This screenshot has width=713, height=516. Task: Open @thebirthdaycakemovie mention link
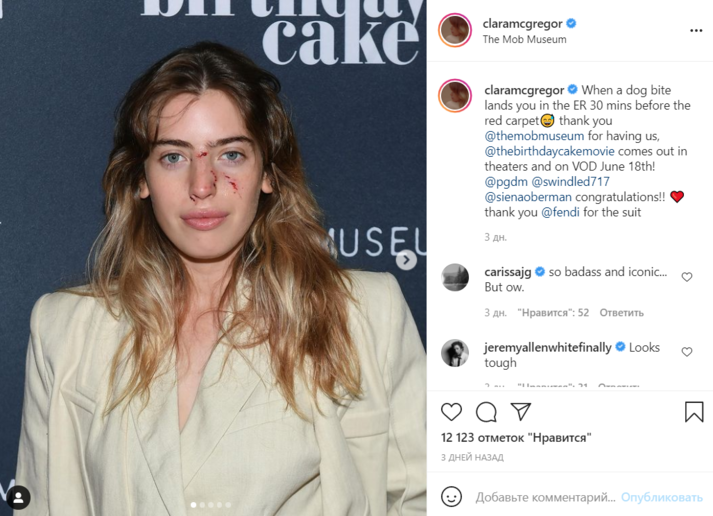(549, 151)
